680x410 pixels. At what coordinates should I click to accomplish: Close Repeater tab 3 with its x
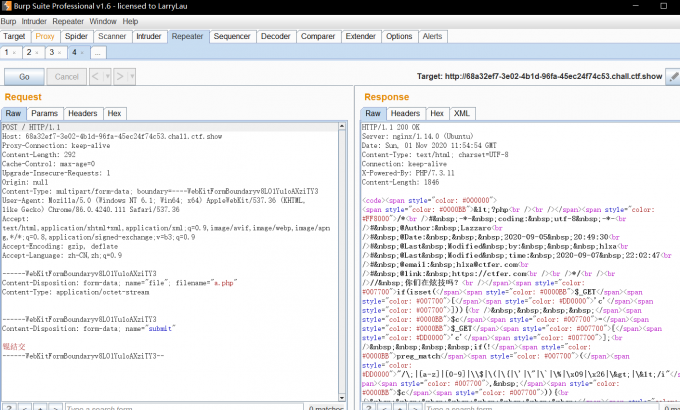coord(59,53)
